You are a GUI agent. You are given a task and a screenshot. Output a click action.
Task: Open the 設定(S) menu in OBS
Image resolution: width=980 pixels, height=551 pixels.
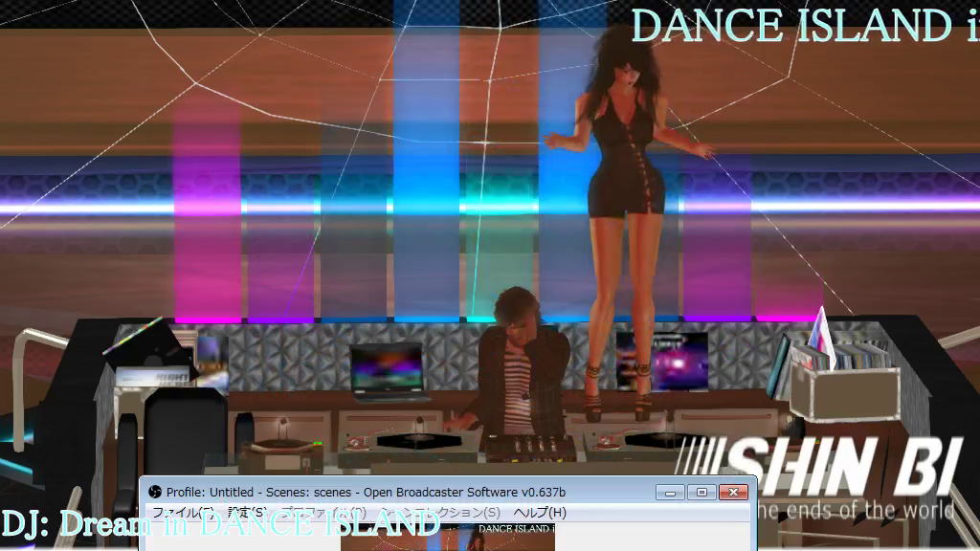248,513
